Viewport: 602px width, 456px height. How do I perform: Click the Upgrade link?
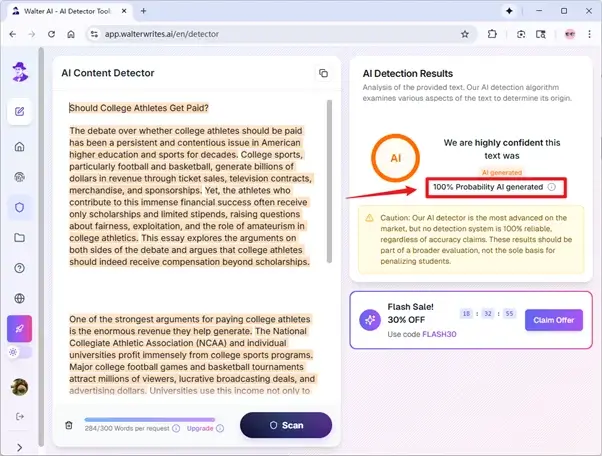point(200,428)
